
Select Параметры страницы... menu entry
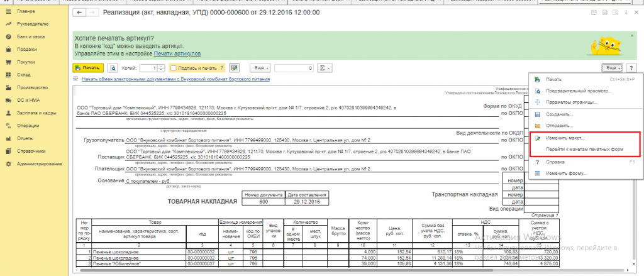571,102
